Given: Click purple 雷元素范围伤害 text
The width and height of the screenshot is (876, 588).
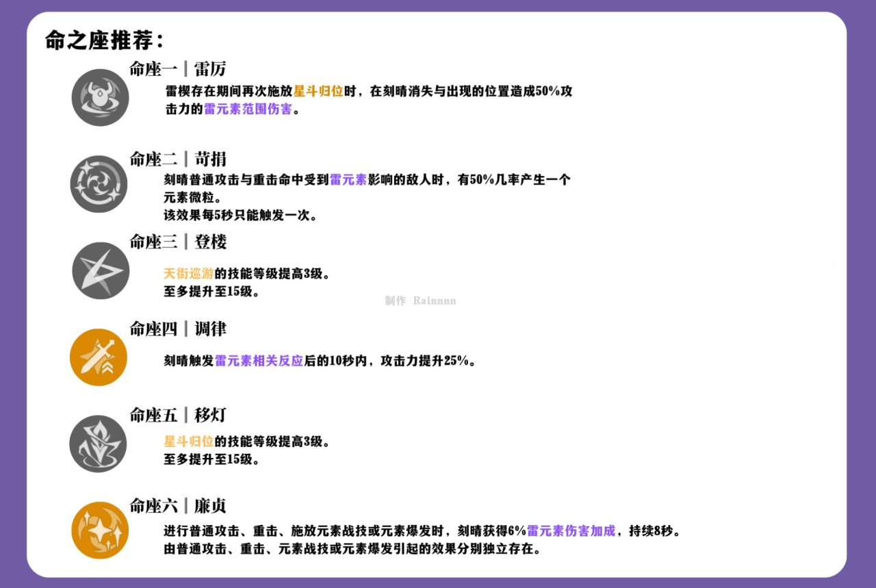Looking at the screenshot, I should pos(248,109).
